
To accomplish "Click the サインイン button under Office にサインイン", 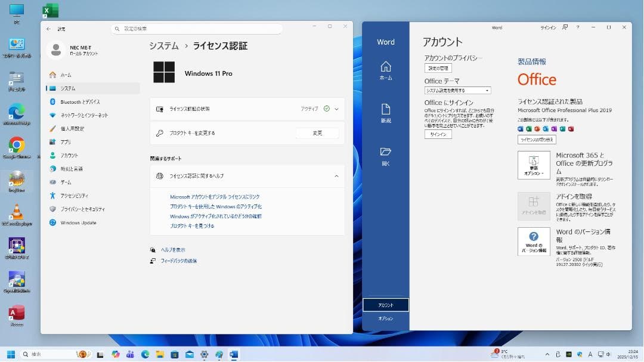I will [438, 134].
